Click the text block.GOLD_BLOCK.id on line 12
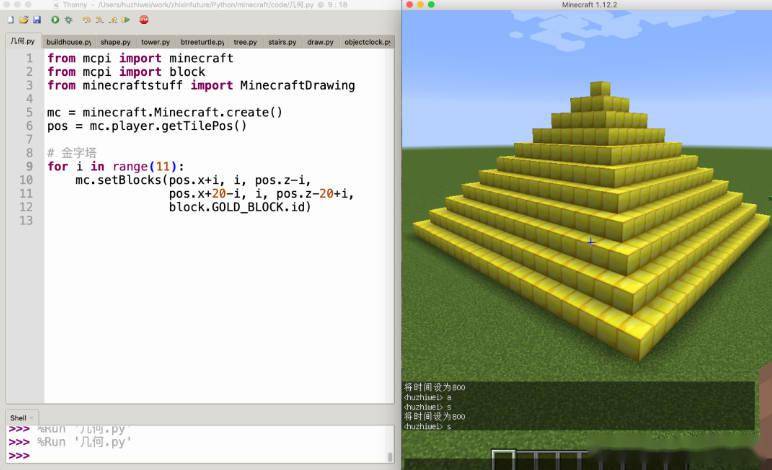The width and height of the screenshot is (772, 470). pos(238,207)
